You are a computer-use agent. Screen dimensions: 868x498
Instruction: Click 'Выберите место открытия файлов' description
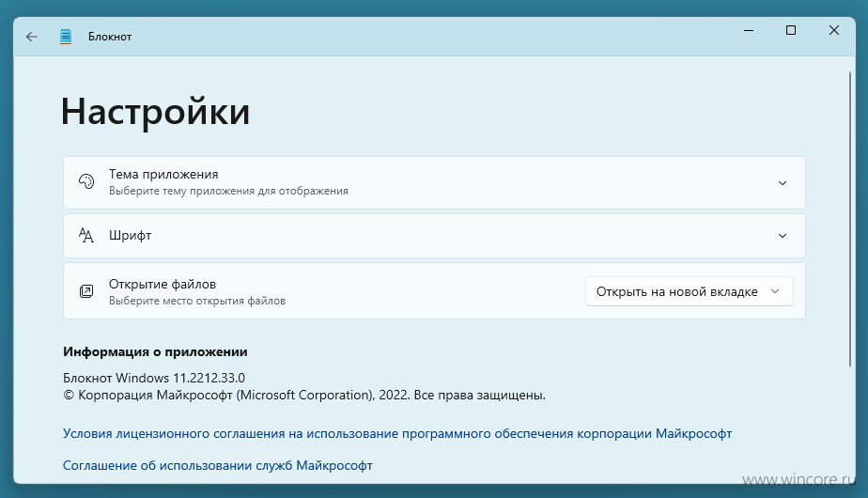coord(197,301)
